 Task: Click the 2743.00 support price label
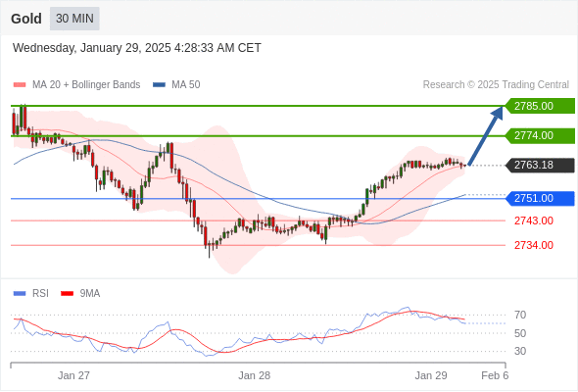click(533, 220)
